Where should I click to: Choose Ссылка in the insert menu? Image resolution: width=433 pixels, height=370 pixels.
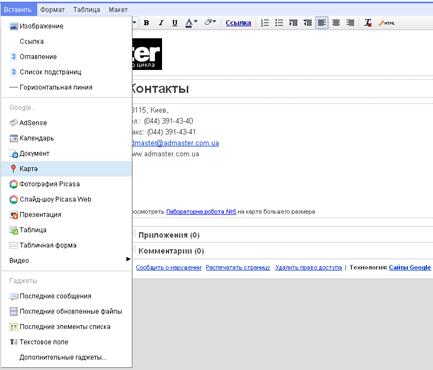click(66, 41)
